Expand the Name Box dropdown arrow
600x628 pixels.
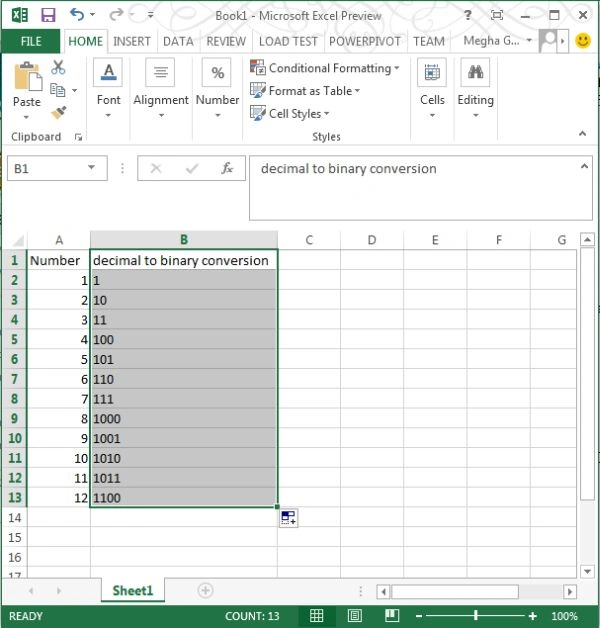(92, 168)
